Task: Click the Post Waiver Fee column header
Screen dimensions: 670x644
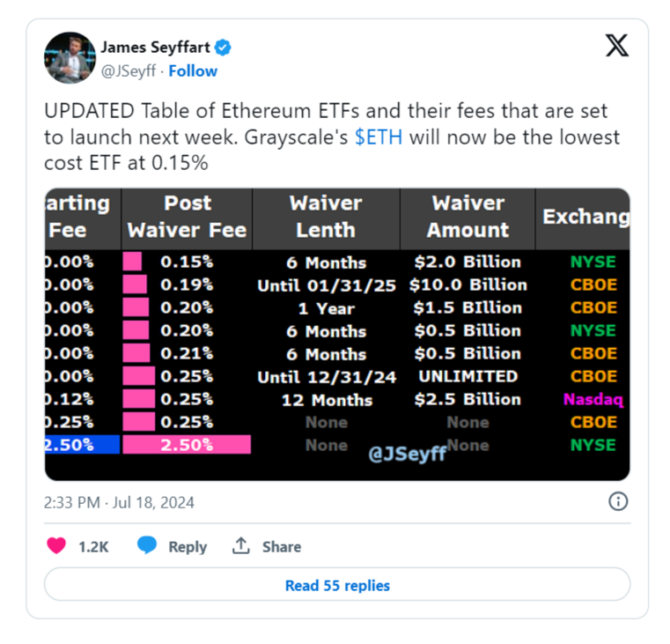Action: (x=187, y=217)
